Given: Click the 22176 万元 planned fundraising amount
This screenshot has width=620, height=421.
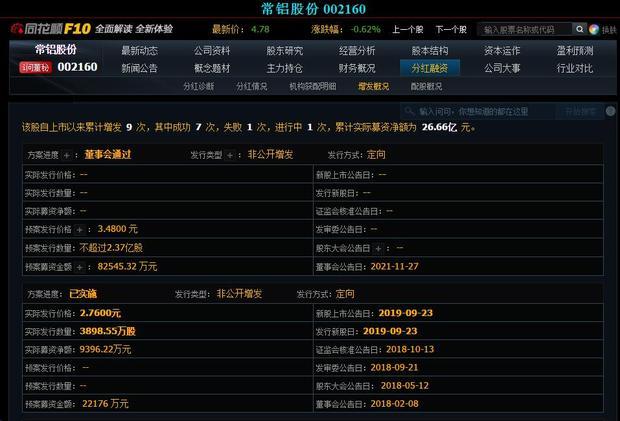Looking at the screenshot, I should coord(105,404).
